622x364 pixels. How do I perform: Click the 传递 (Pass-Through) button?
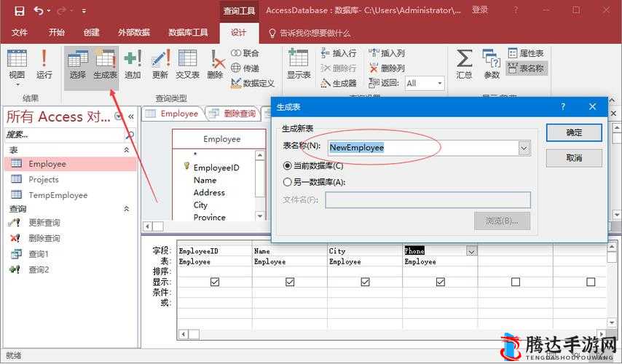click(x=245, y=68)
